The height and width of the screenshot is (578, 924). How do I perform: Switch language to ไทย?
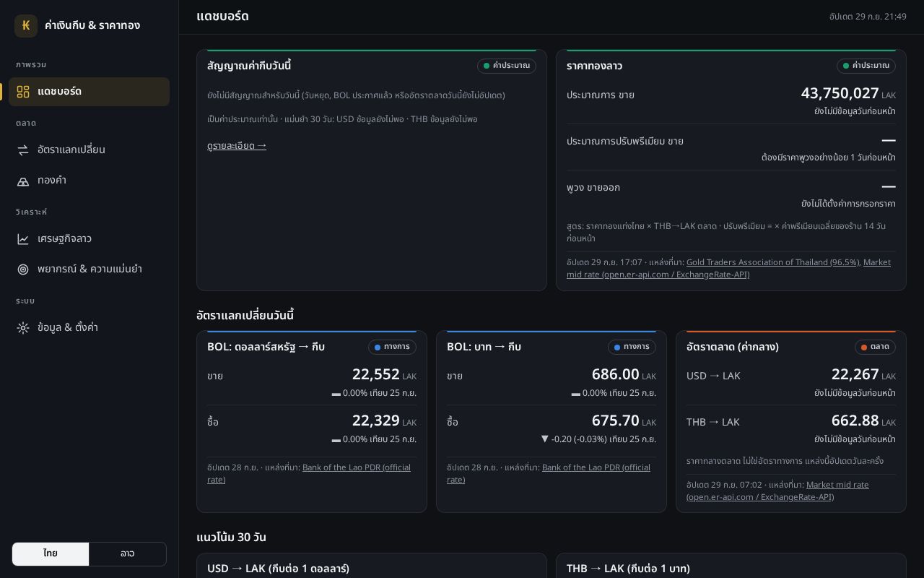[51, 553]
